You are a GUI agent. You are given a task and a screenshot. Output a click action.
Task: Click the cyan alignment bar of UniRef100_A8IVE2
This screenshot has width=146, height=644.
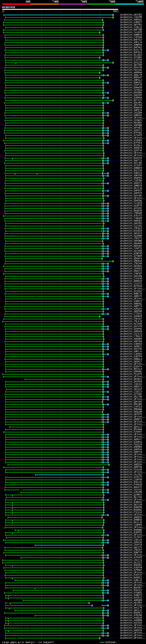pos(59,15)
